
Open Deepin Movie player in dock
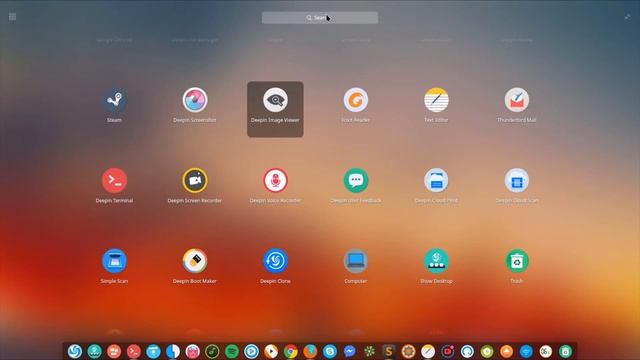click(251, 351)
